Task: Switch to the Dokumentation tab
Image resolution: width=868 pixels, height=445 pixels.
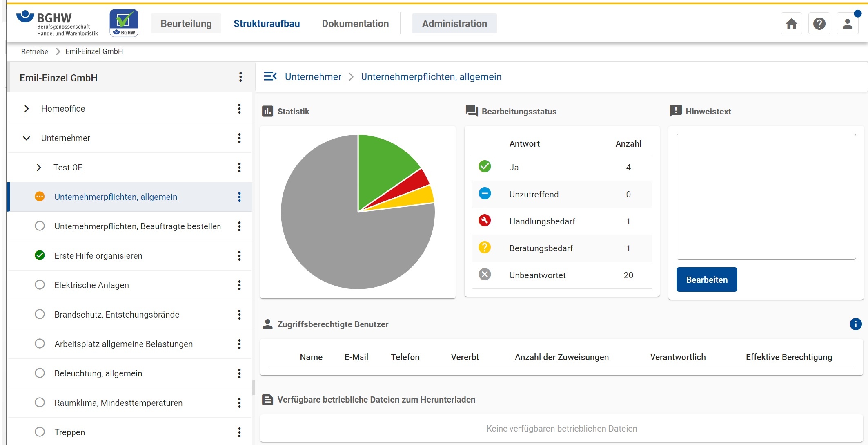Action: [355, 24]
